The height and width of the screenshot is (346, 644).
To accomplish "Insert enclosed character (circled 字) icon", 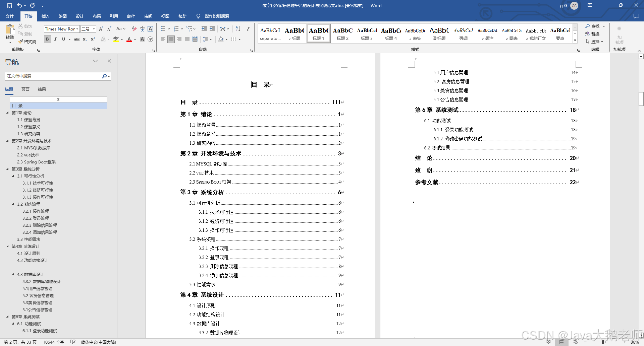I will coord(150,39).
